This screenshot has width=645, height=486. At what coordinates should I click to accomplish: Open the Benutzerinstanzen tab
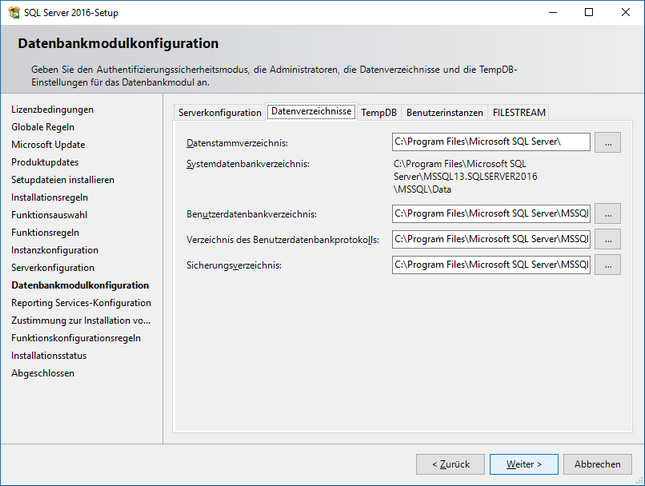pyautogui.click(x=445, y=112)
